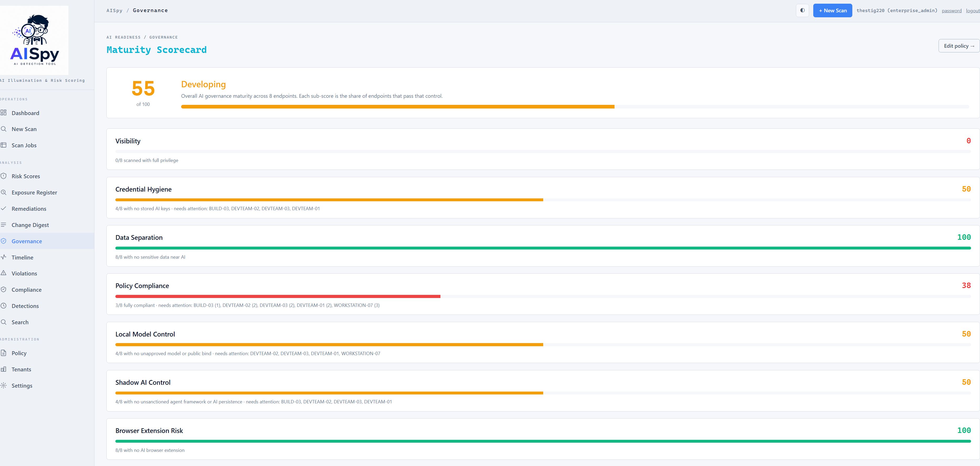Click the AISpy logo image
980x466 pixels.
[34, 40]
